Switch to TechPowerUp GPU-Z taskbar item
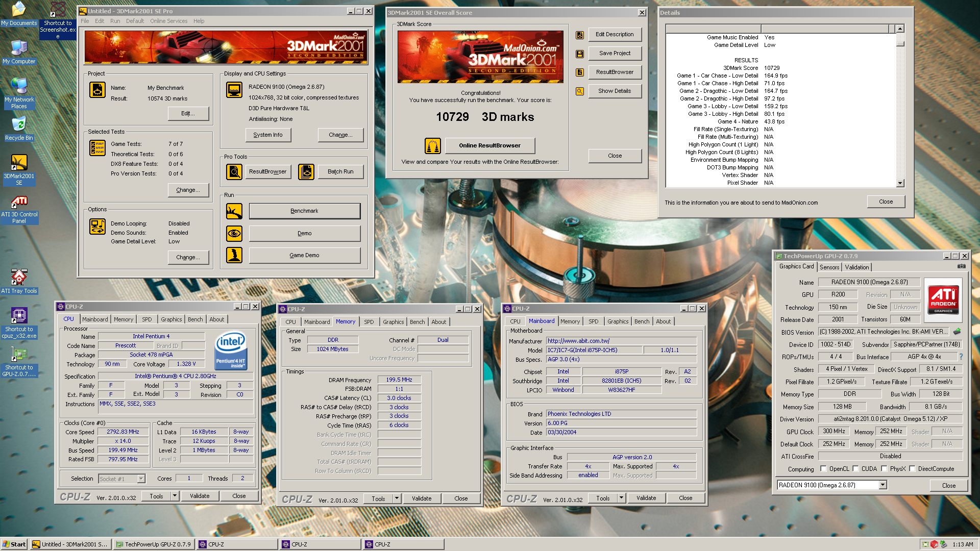 [154, 544]
